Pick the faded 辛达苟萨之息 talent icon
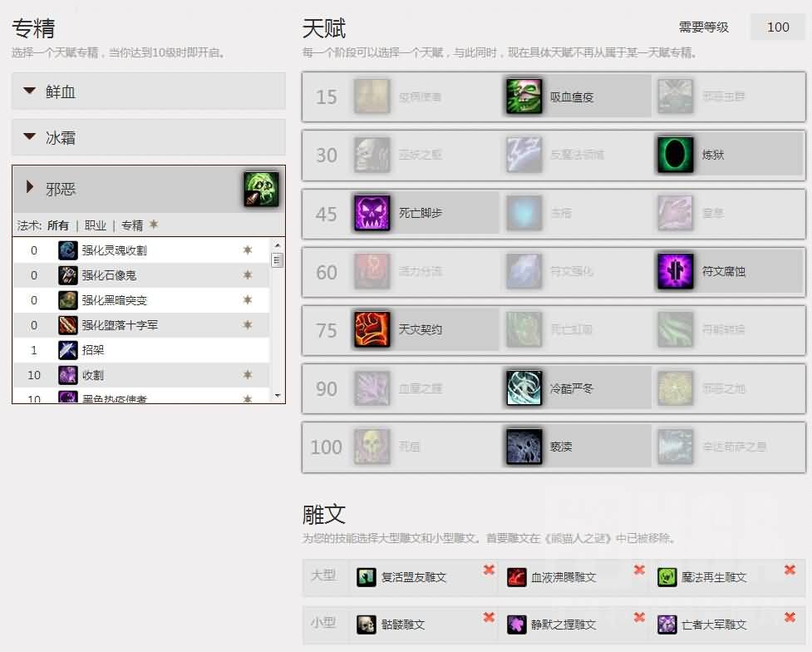Image resolution: width=812 pixels, height=652 pixels. [676, 447]
